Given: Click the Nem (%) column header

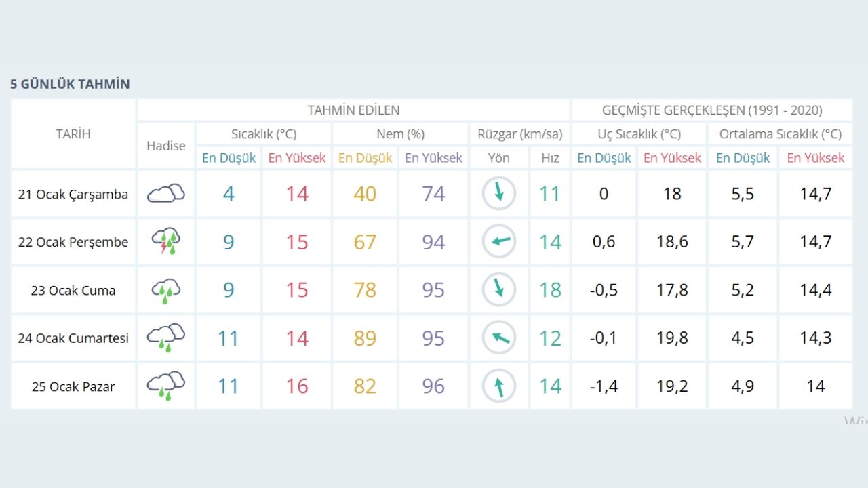Looking at the screenshot, I should pos(400,134).
